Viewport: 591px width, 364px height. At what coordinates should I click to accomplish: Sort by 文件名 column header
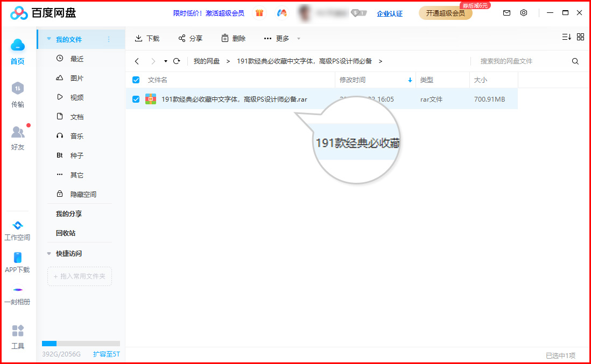(158, 80)
